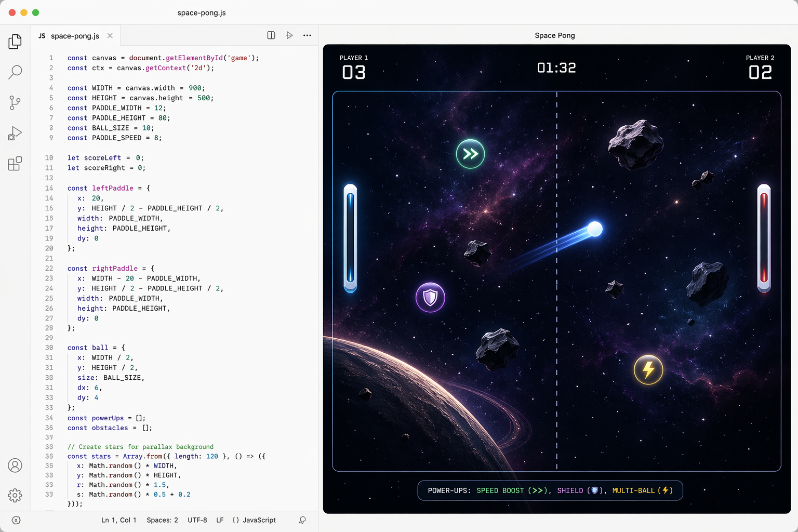Select the space-pong.js editor tab
798x532 pixels.
point(75,36)
